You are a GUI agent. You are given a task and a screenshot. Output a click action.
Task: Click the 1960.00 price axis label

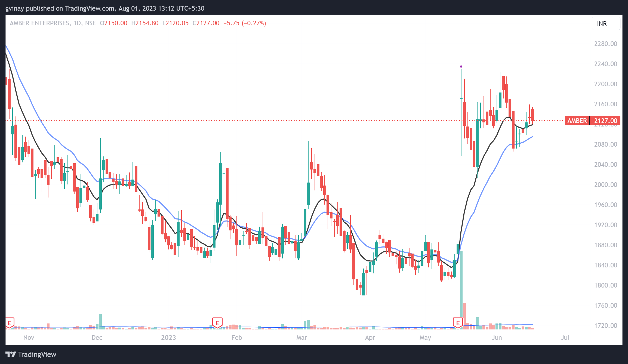605,205
